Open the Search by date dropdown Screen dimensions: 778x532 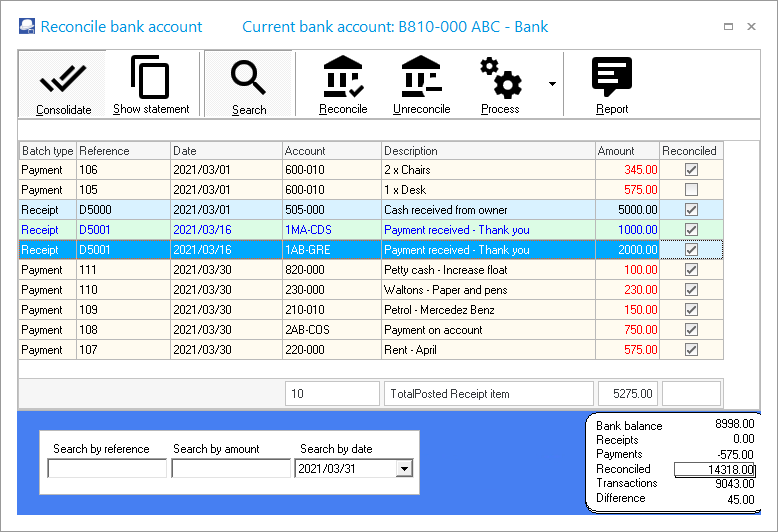tap(404, 468)
